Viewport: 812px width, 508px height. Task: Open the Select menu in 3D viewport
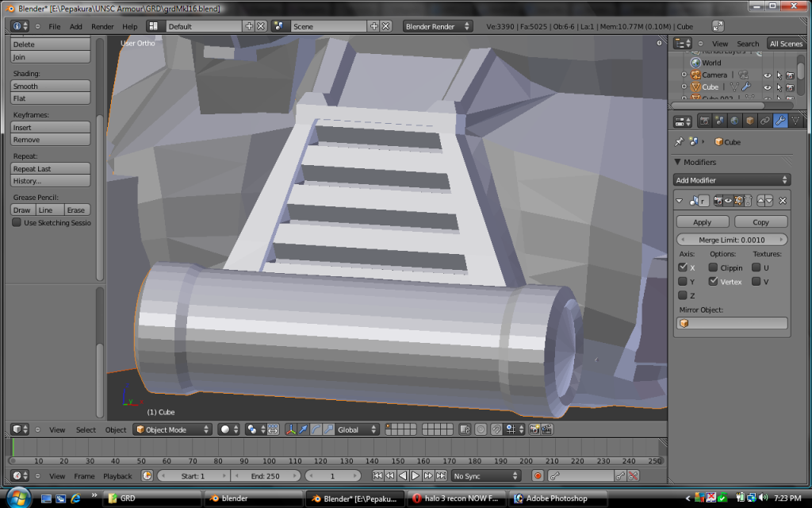pos(86,429)
